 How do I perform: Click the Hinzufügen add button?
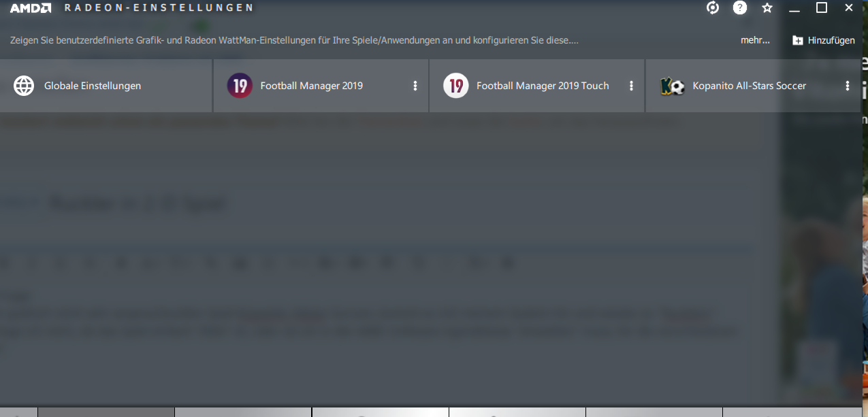click(x=824, y=40)
